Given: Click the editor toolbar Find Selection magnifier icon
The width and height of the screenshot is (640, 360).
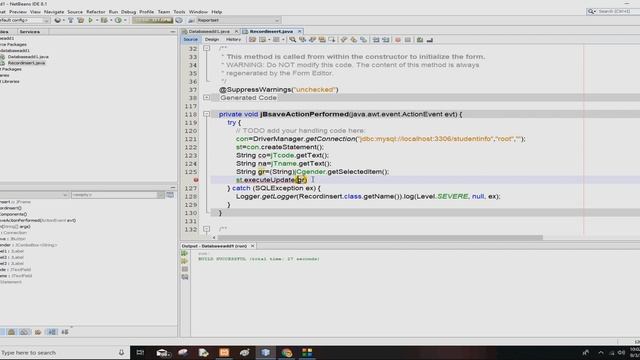Looking at the screenshot, I should (293, 40).
